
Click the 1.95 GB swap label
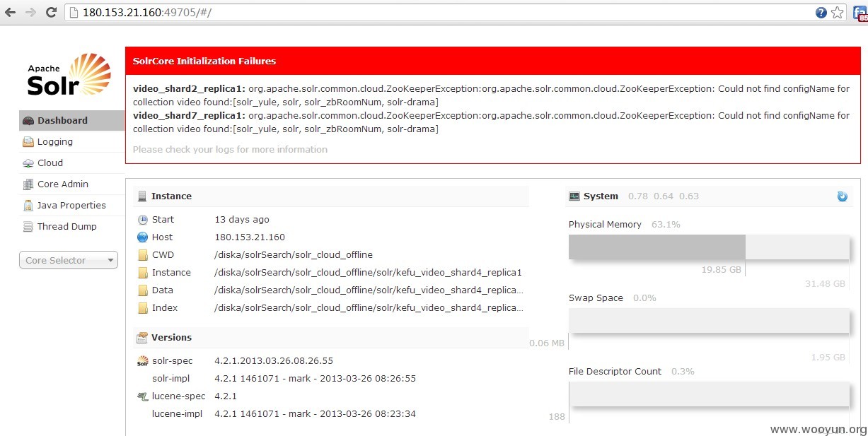pos(828,358)
